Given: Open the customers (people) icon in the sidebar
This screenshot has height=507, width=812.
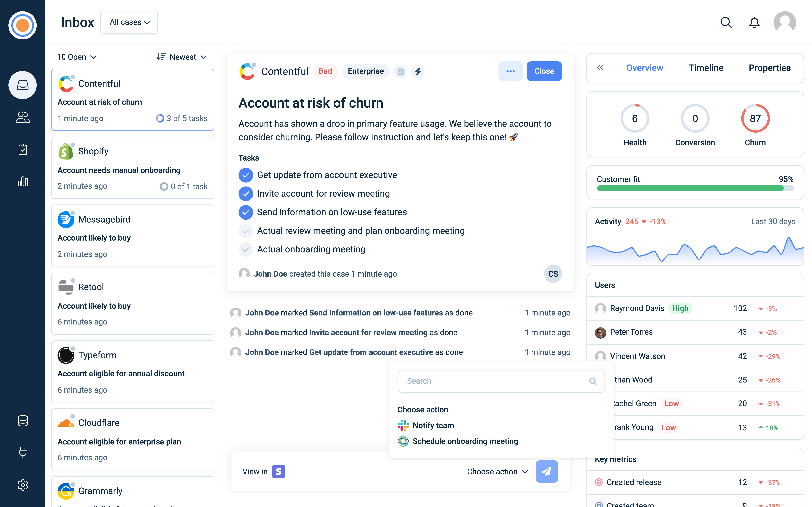Looking at the screenshot, I should click(x=22, y=117).
